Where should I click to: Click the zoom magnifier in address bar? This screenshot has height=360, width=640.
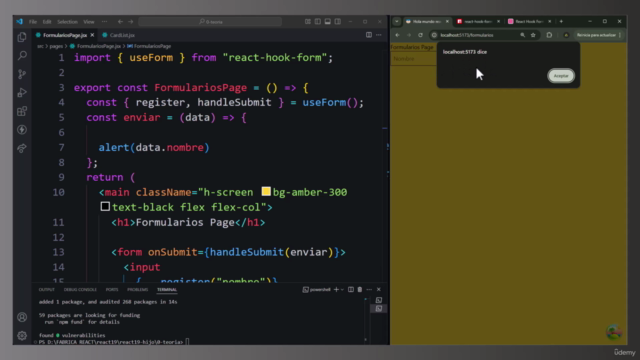pos(522,35)
